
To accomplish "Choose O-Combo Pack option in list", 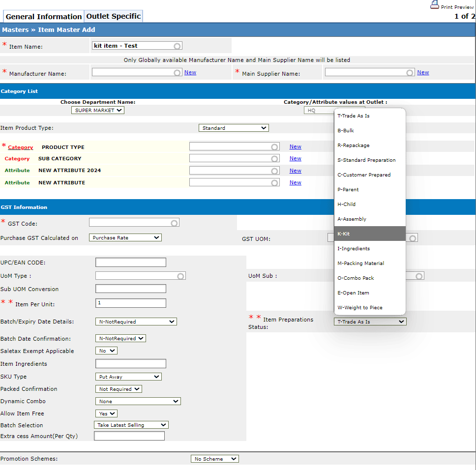I will (370, 278).
